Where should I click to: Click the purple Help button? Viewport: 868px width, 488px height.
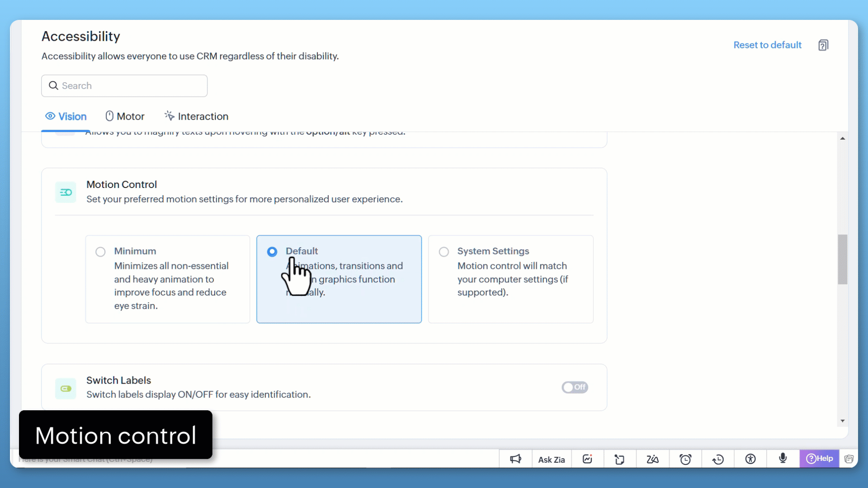(x=819, y=458)
